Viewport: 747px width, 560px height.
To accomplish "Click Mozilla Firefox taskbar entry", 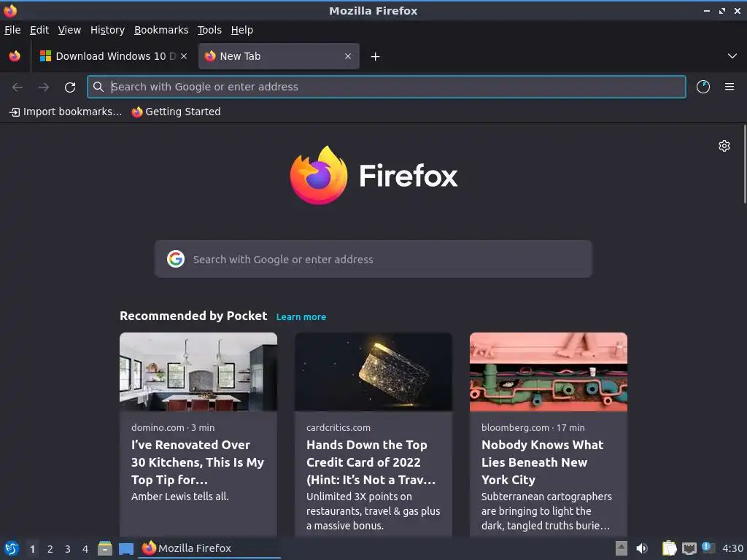I will click(209, 548).
